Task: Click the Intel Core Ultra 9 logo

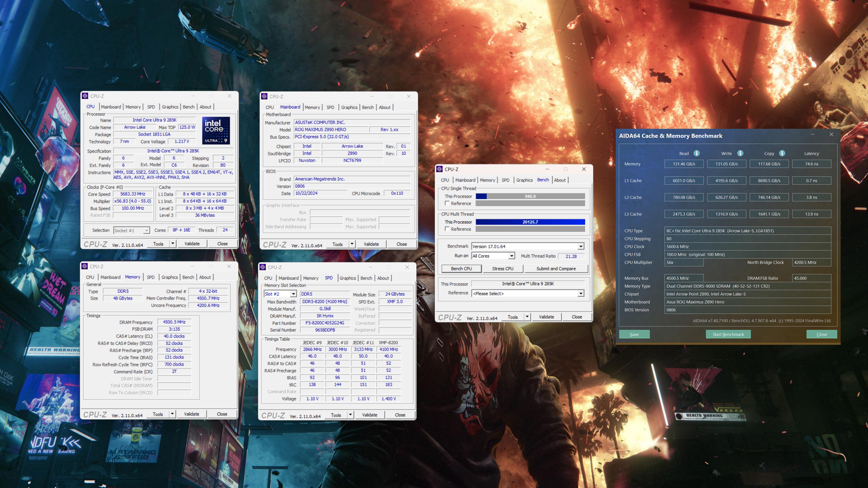Action: (x=216, y=131)
